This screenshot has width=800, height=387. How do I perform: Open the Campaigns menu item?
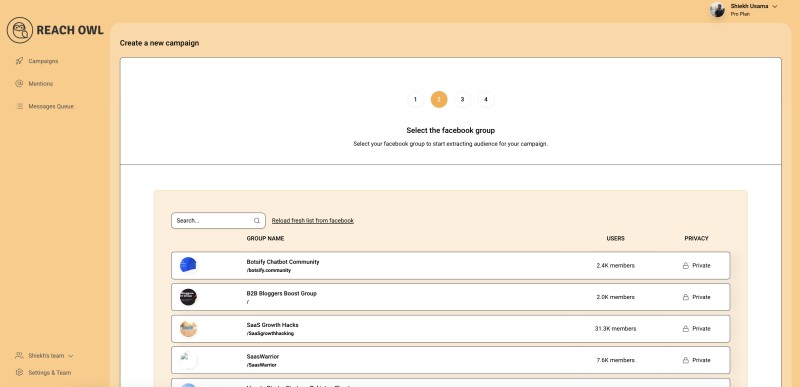pos(43,61)
